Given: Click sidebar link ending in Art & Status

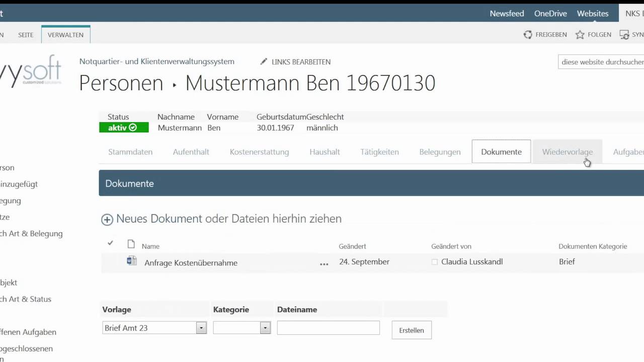Looking at the screenshot, I should [26, 299].
